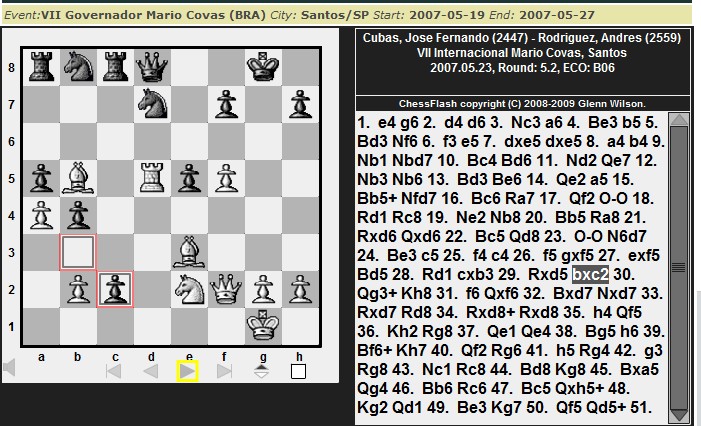701x426 pixels.
Task: Skip to the last move
Action: point(224,371)
